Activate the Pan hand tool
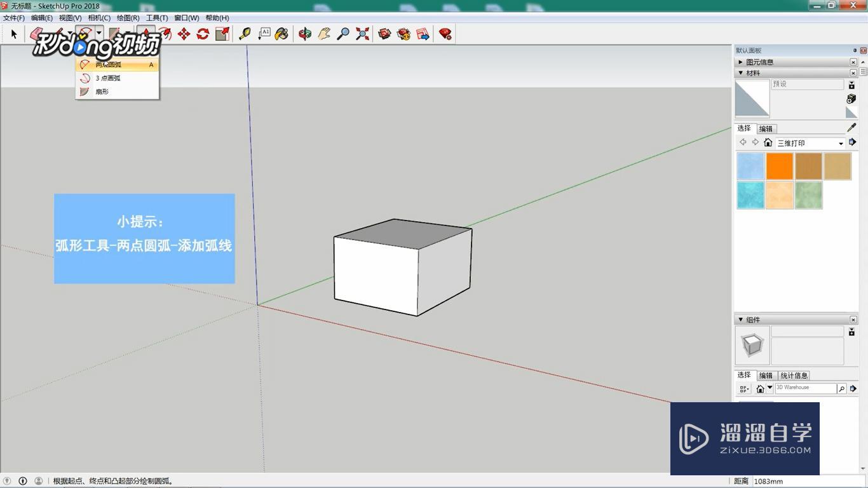Screen dimensions: 868x488 [324, 34]
